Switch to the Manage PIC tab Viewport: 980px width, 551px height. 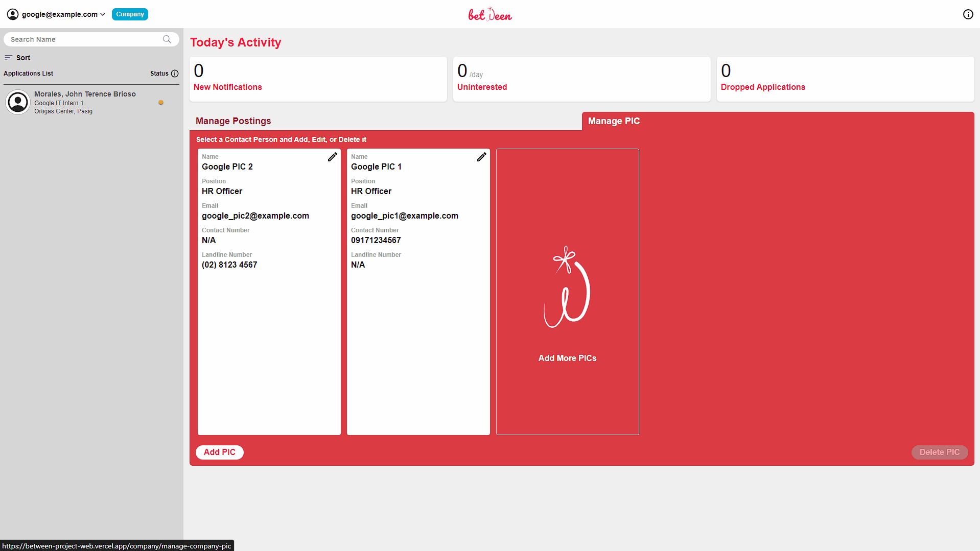pyautogui.click(x=614, y=121)
